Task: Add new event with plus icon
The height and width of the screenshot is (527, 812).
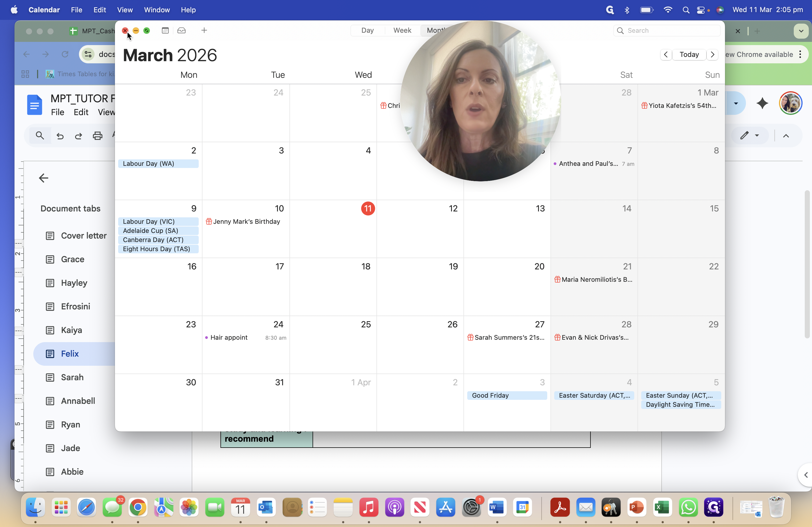Action: coord(204,30)
